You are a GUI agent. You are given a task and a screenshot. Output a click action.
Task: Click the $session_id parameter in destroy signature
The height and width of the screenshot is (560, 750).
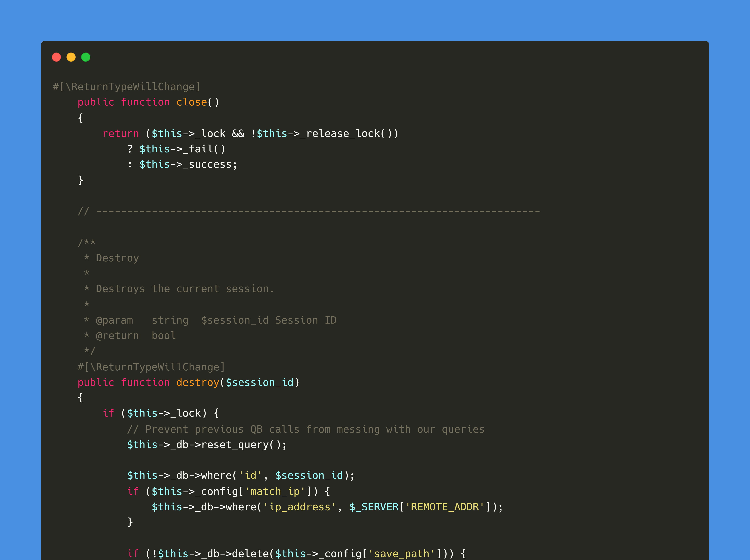259,382
